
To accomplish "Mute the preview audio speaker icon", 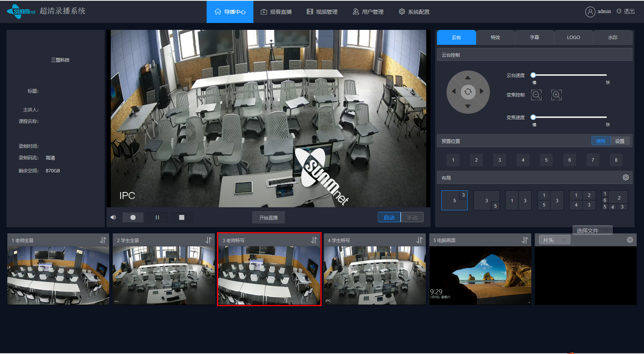I will pyautogui.click(x=113, y=218).
